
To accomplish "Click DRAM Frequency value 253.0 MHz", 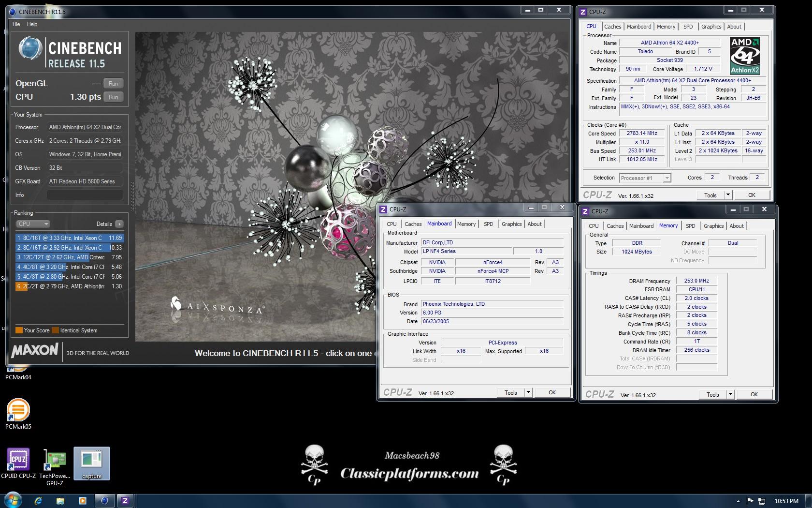I will 696,281.
